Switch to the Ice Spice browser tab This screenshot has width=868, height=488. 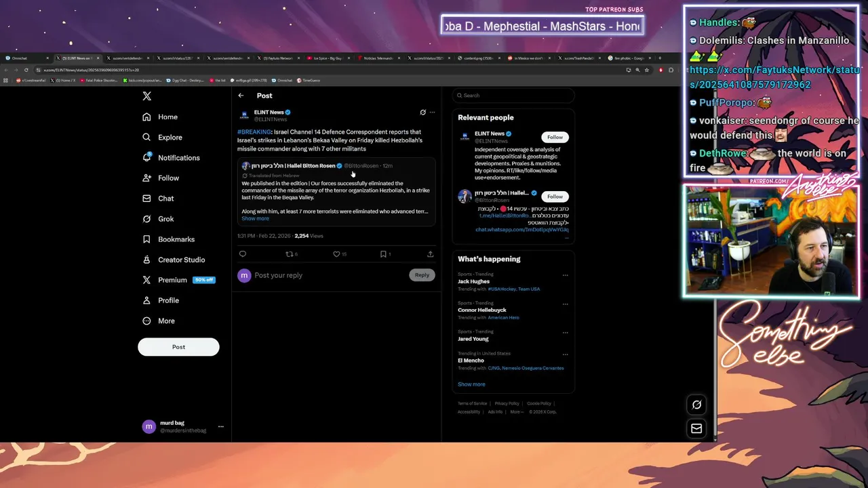click(329, 58)
